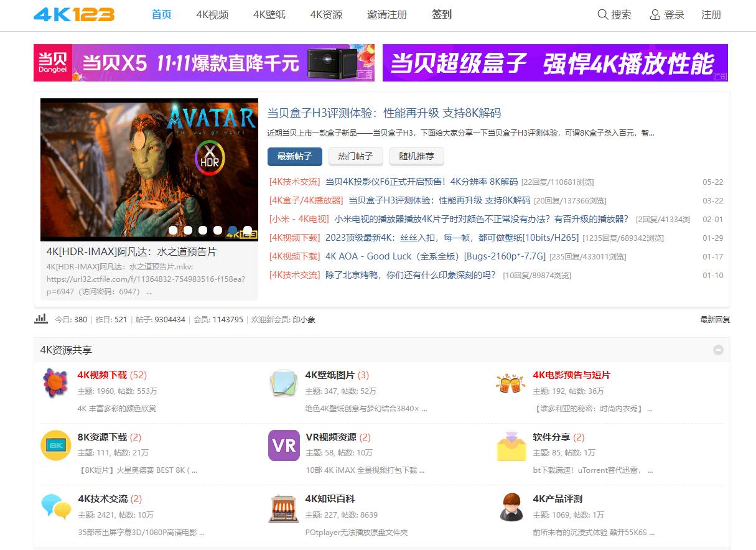The image size is (756, 550).
Task: Click the 登录 login link
Action: (x=667, y=15)
